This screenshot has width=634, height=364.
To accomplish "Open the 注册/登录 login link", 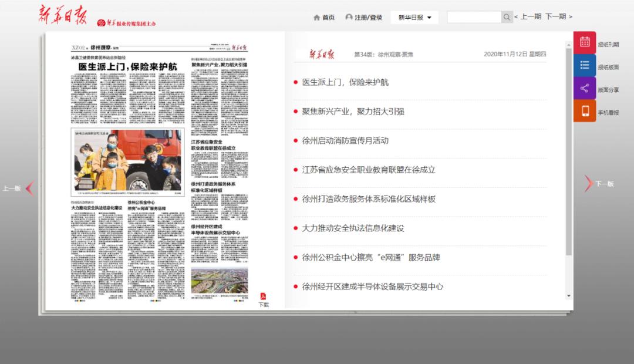I will coord(363,18).
